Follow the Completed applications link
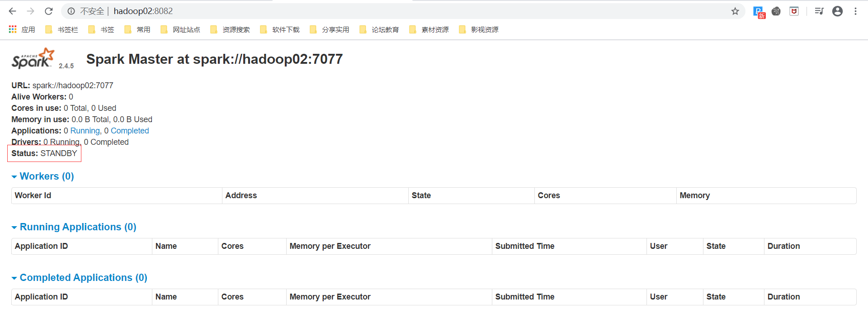 [x=130, y=131]
